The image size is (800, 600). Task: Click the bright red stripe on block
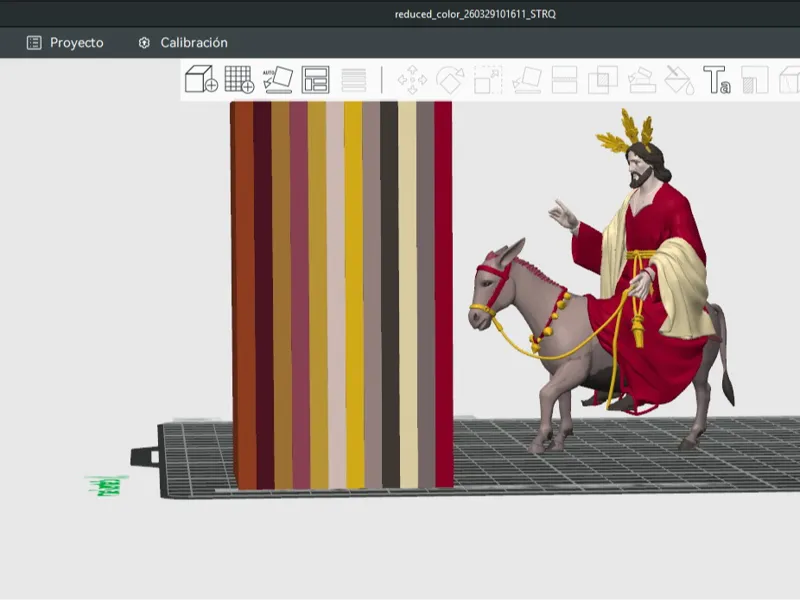tap(443, 294)
